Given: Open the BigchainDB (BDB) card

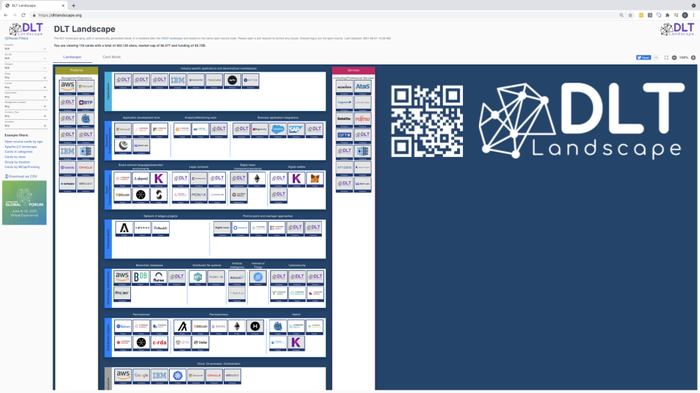Looking at the screenshot, I should tap(141, 277).
